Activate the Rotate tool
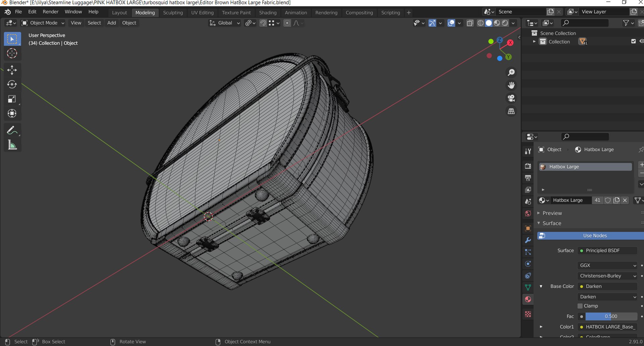 point(12,84)
